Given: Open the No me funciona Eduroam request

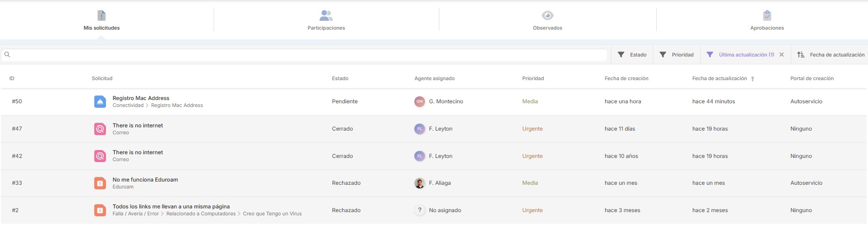Looking at the screenshot, I should (x=145, y=180).
